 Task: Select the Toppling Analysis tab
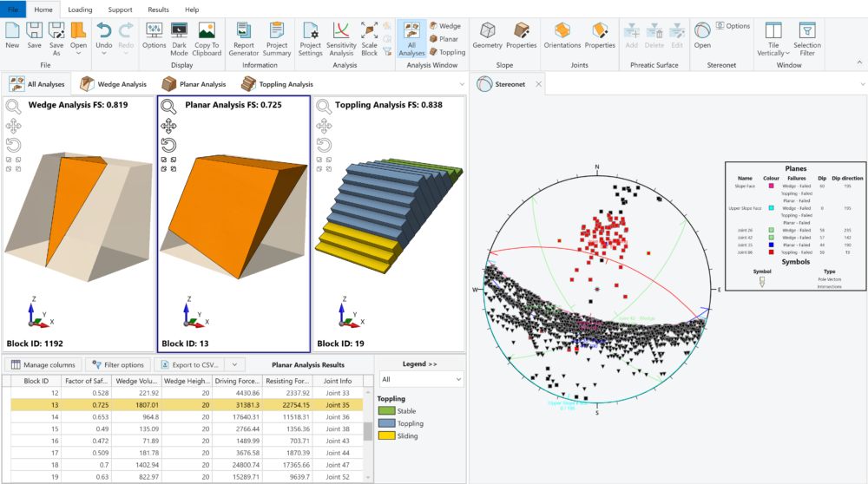click(278, 84)
